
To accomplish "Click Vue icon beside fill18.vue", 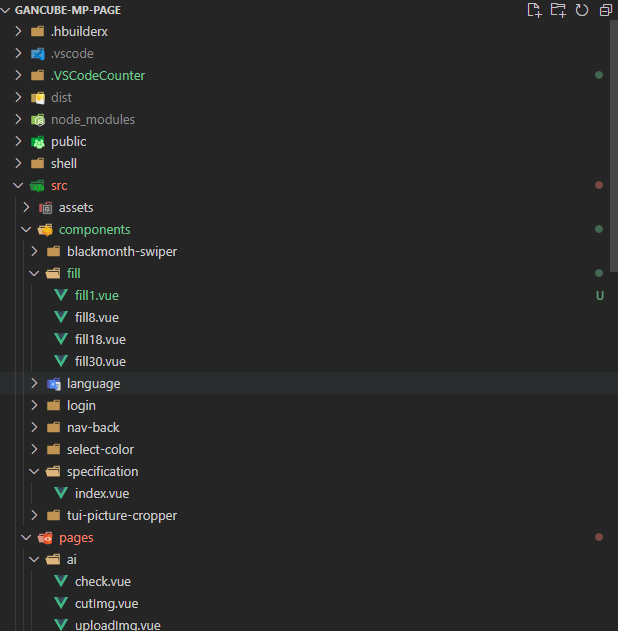I will 61,339.
